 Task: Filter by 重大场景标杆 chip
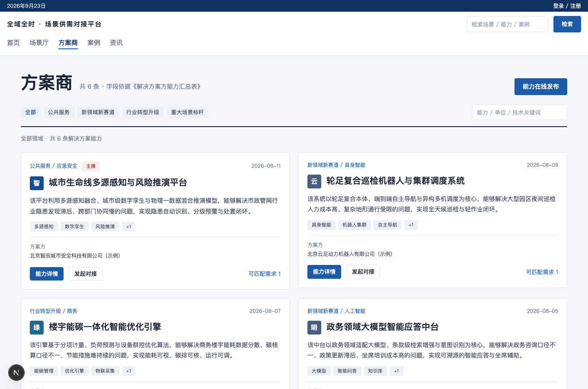coord(187,112)
